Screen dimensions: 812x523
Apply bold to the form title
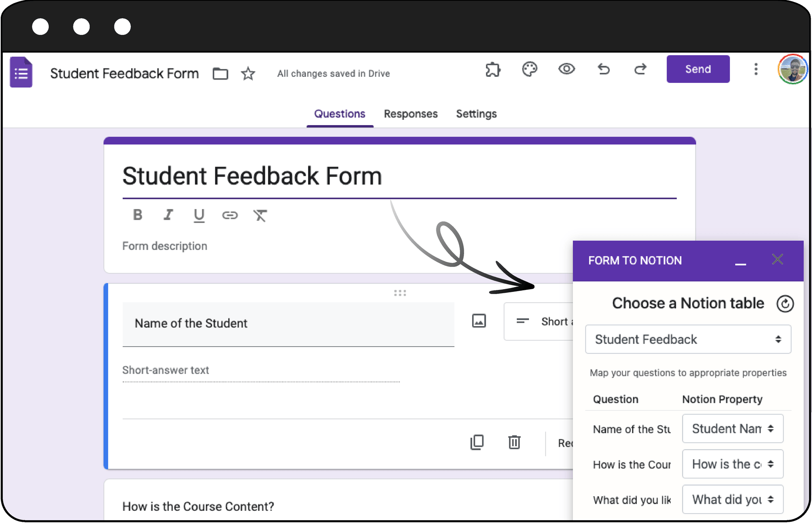point(138,215)
